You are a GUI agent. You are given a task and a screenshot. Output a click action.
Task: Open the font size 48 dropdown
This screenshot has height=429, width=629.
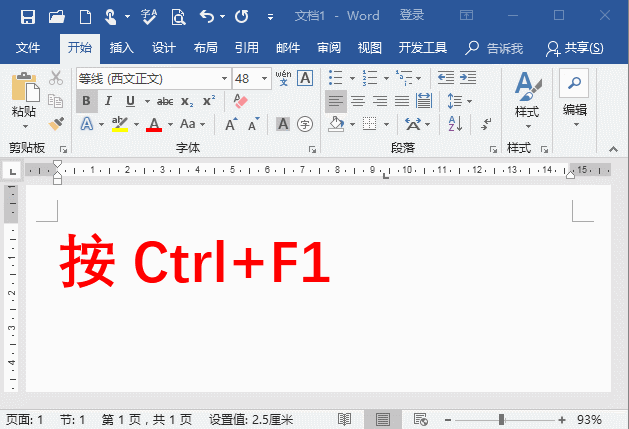click(264, 78)
